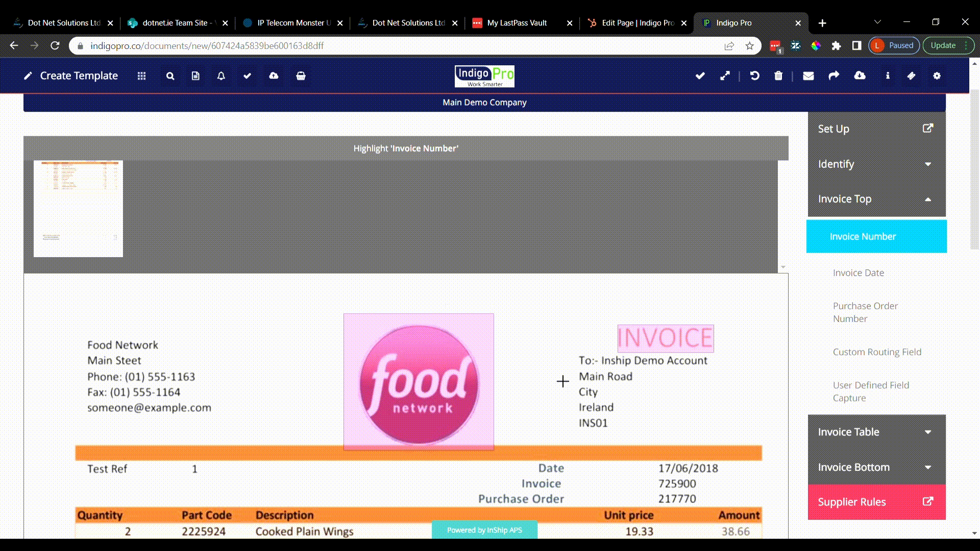
Task: Switch to My LastPass Vault browser tab
Action: 517,23
